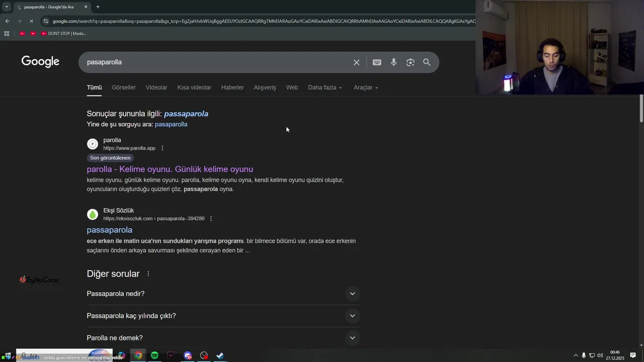
Task: Open more options for parolla result
Action: [x=162, y=148]
